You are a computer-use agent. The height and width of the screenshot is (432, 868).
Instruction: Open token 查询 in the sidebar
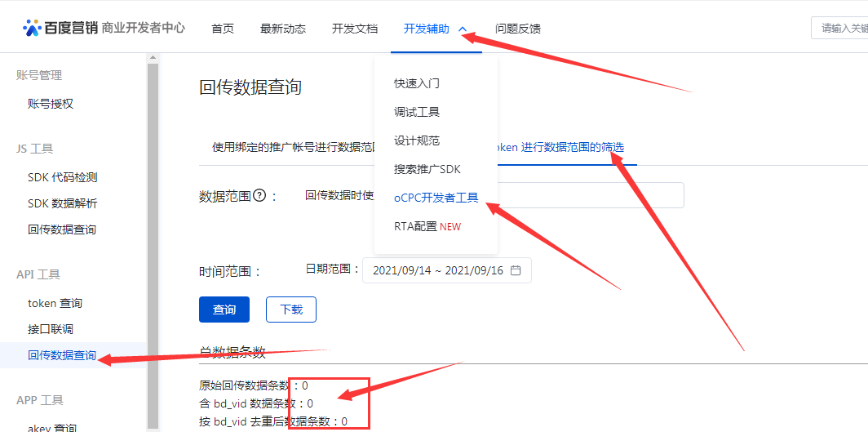[55, 304]
